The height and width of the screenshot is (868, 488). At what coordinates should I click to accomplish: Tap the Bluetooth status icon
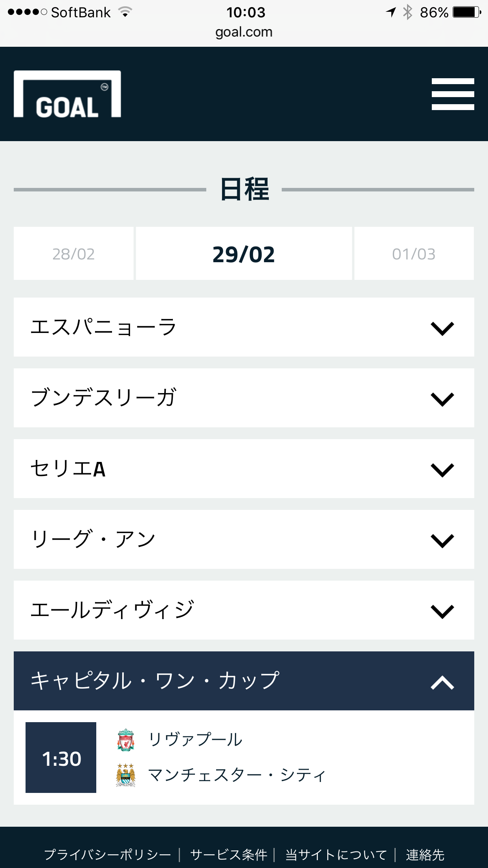click(x=408, y=12)
